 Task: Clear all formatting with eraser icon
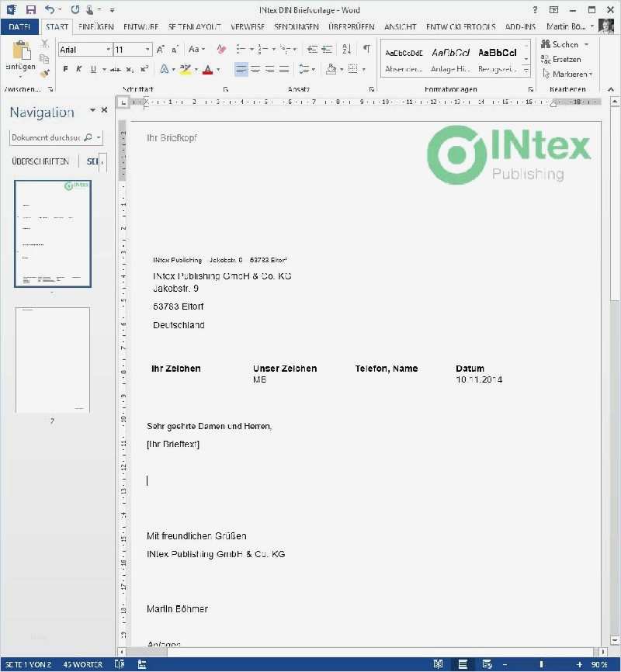tap(221, 50)
